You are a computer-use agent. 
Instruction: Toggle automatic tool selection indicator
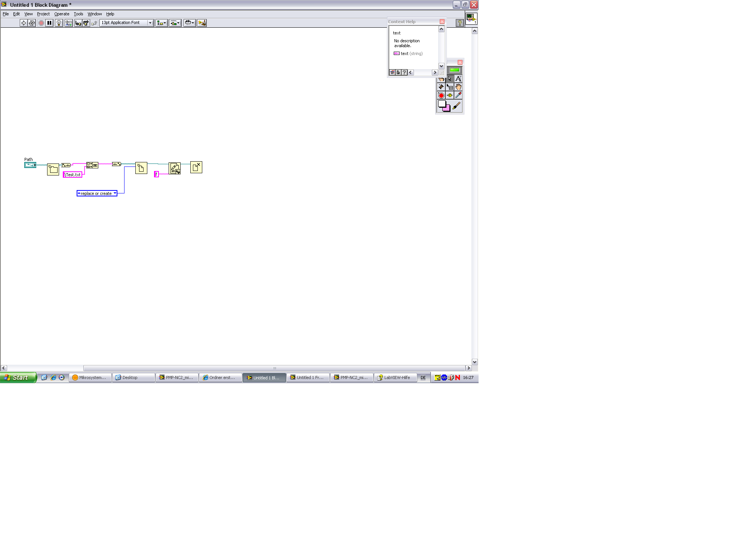pos(454,70)
